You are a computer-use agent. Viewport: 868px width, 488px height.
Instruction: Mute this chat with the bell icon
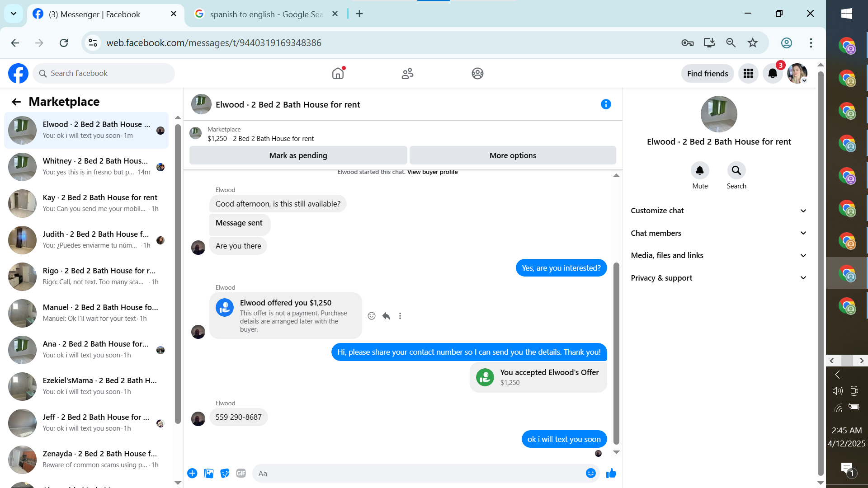point(700,170)
